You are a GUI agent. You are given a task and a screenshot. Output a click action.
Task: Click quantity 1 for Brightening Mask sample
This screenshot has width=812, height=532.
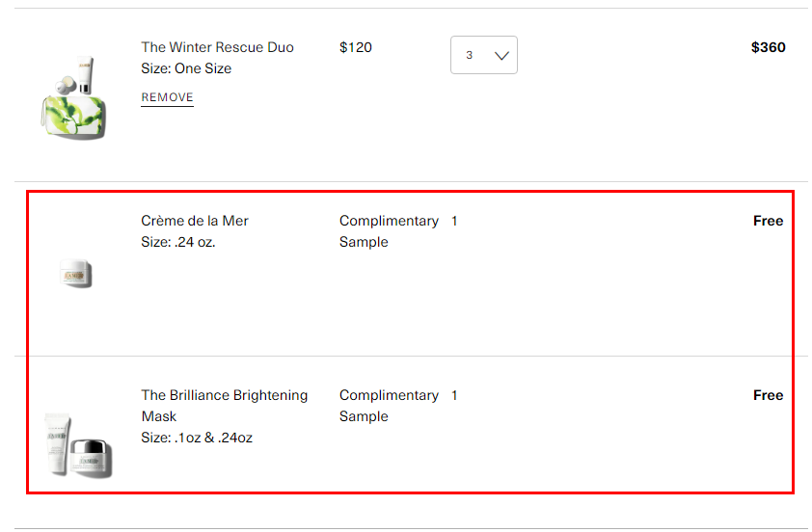pos(454,395)
